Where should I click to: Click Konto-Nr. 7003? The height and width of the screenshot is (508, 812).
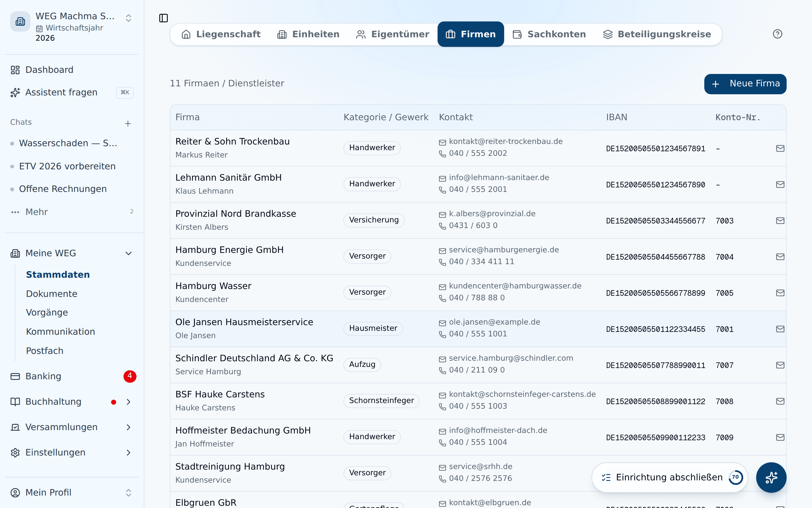724,221
